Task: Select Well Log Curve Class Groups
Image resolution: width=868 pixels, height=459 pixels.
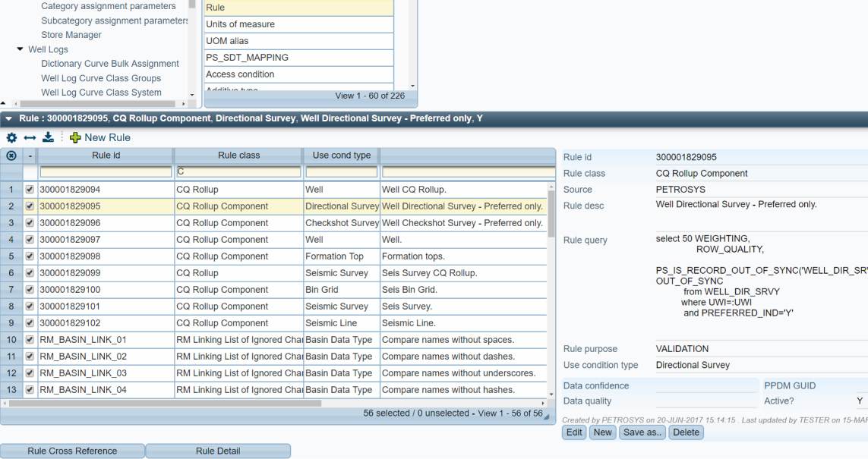Action: point(101,78)
